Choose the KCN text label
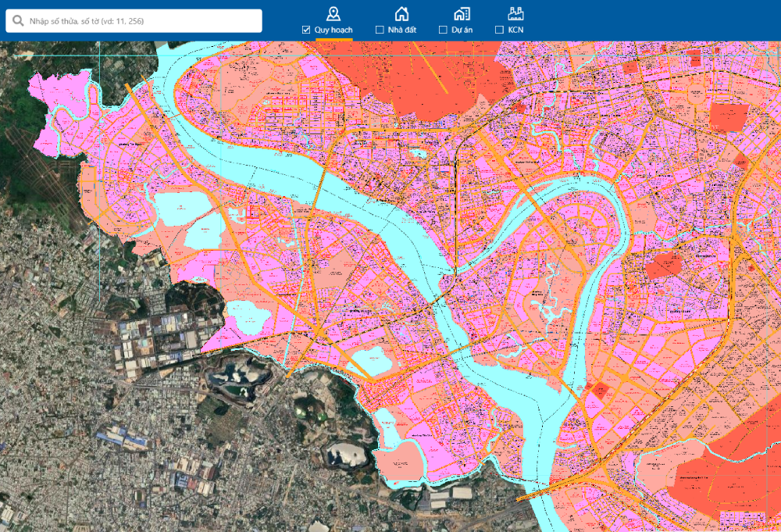This screenshot has height=532, width=781. pos(515,30)
